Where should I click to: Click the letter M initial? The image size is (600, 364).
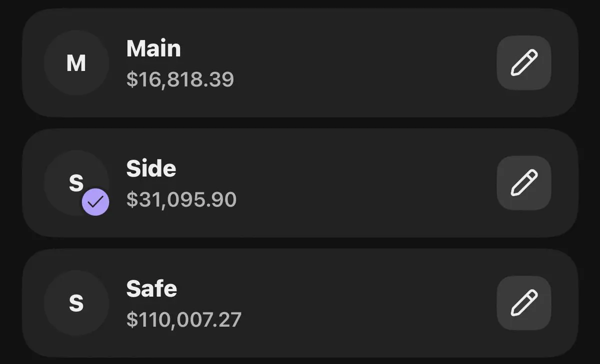[76, 63]
